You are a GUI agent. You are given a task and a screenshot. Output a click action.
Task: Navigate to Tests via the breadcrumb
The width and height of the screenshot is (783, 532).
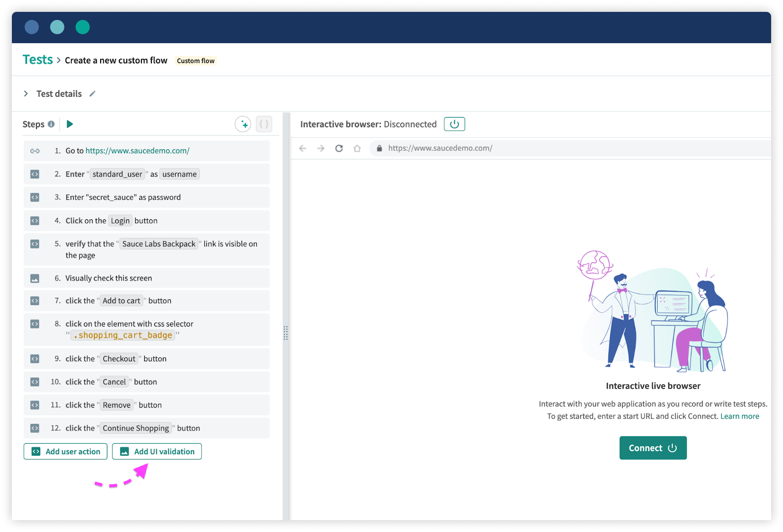tap(37, 59)
